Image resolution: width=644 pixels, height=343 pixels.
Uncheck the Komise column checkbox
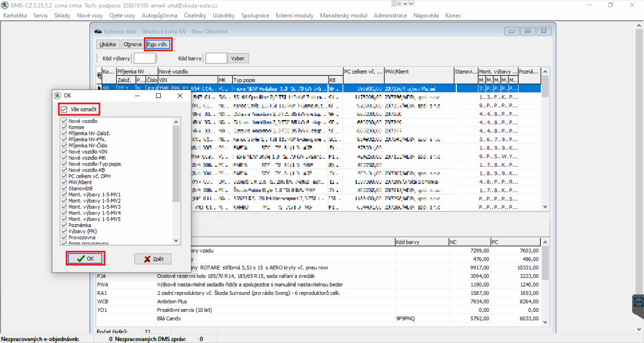(64, 127)
